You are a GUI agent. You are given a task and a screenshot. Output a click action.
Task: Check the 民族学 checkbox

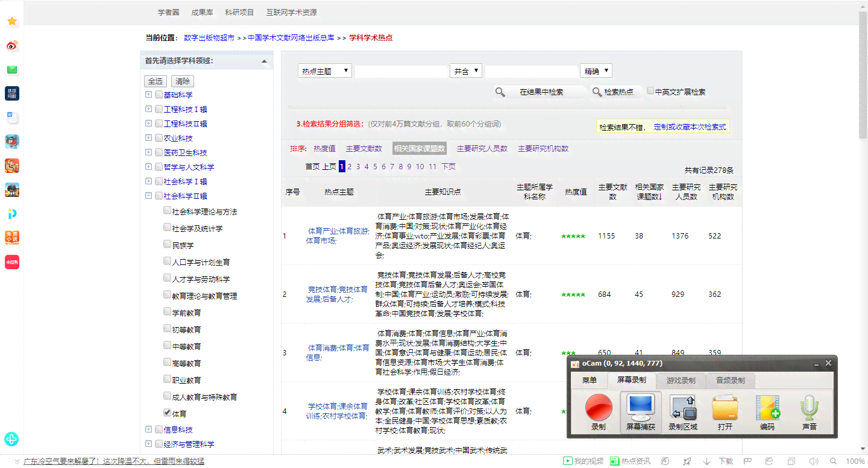[x=167, y=245]
